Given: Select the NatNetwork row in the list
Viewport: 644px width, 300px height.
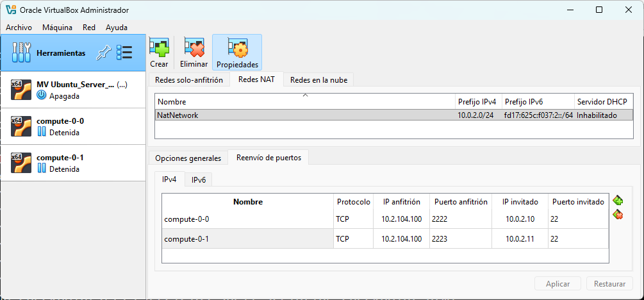Looking at the screenshot, I should point(304,115).
